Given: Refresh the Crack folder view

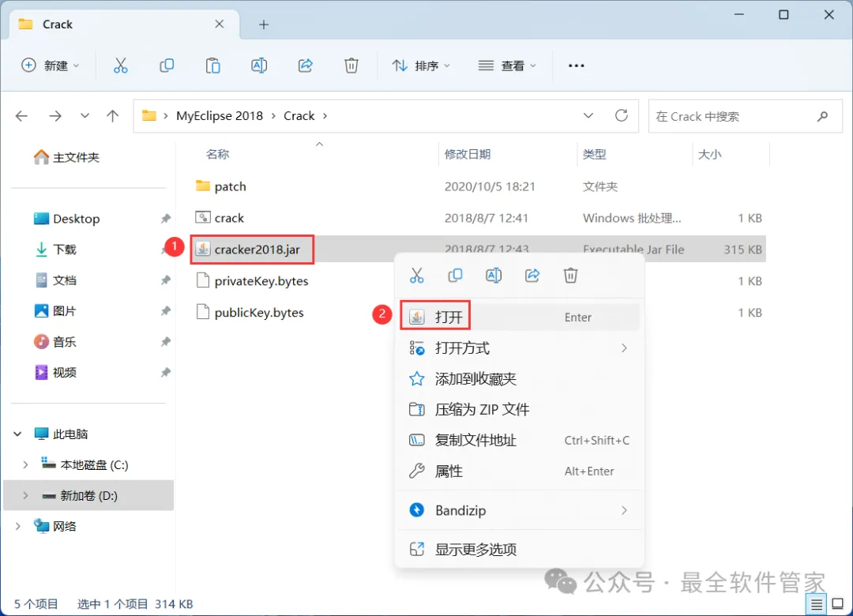Looking at the screenshot, I should [622, 115].
